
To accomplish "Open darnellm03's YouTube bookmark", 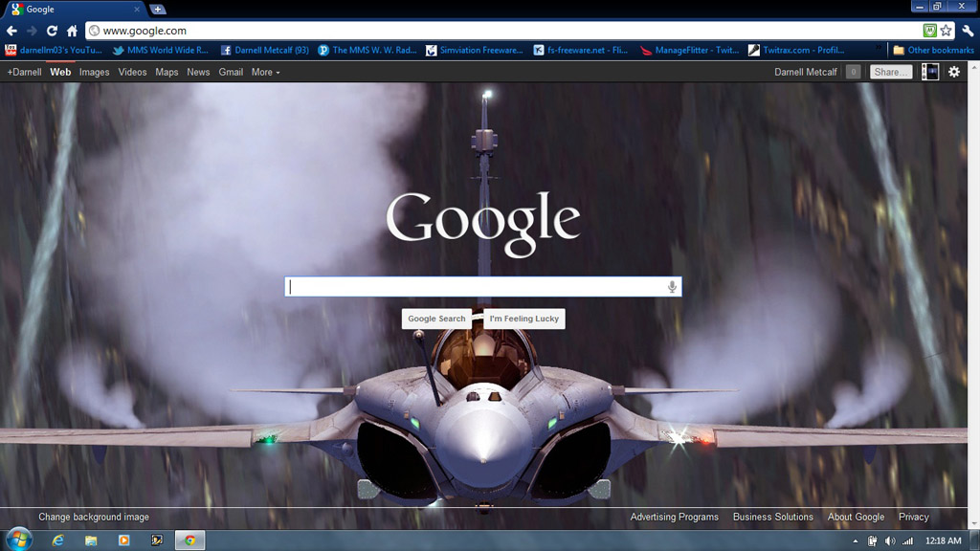I will (54, 50).
